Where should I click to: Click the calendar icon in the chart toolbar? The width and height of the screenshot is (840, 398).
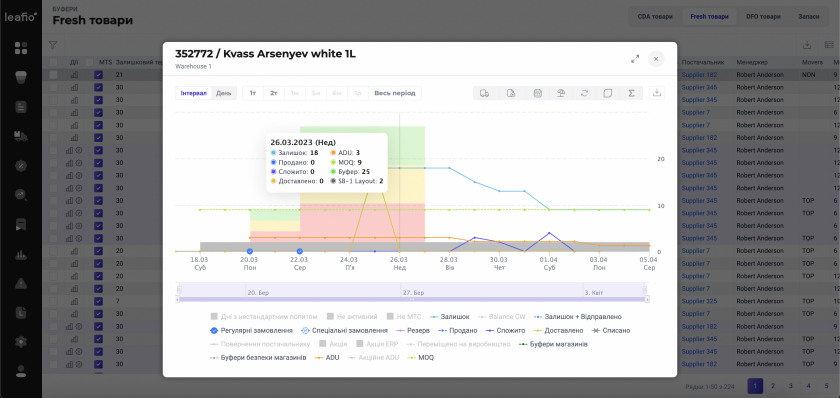537,93
